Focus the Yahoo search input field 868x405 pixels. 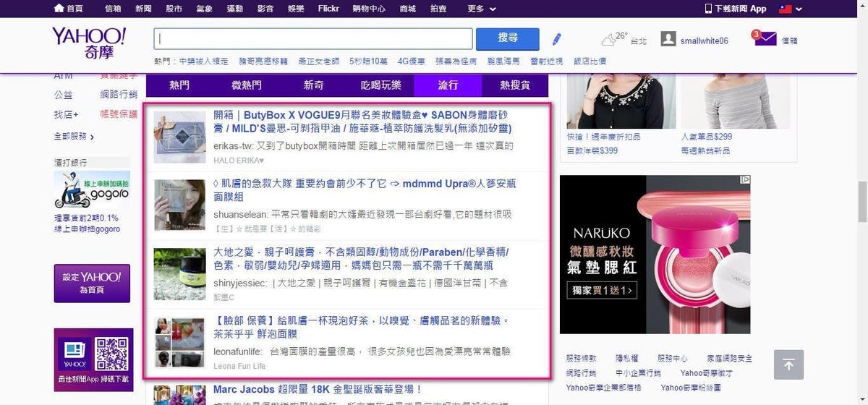pos(312,39)
